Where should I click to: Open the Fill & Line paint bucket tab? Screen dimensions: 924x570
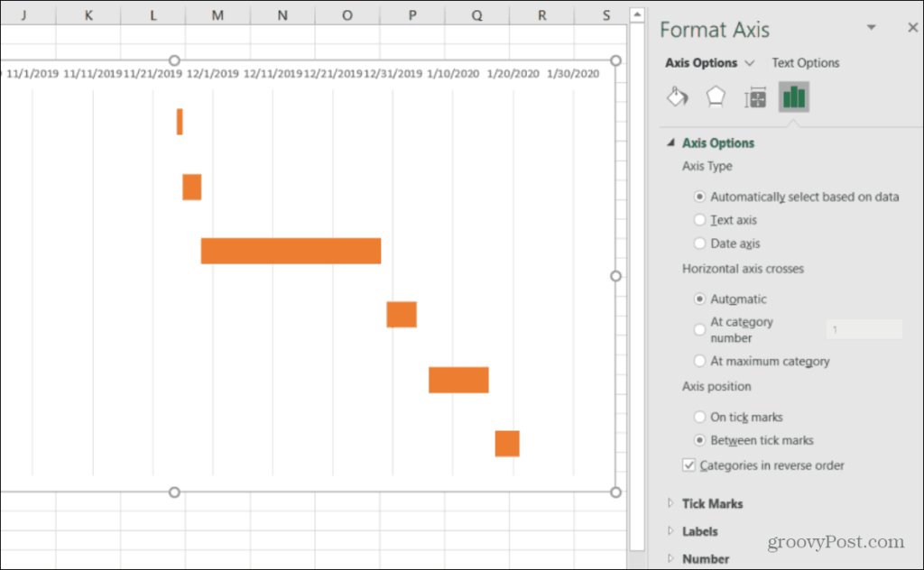pos(678,97)
